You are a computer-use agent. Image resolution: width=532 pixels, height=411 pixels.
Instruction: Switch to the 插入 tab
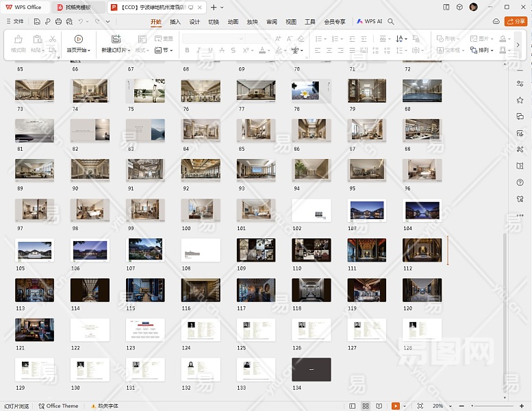[x=175, y=22]
